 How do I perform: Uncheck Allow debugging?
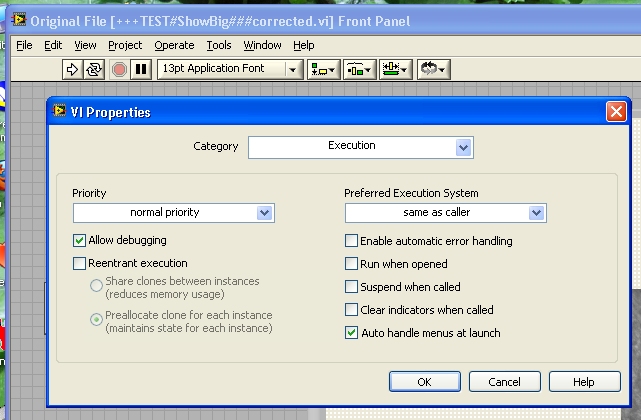79,240
